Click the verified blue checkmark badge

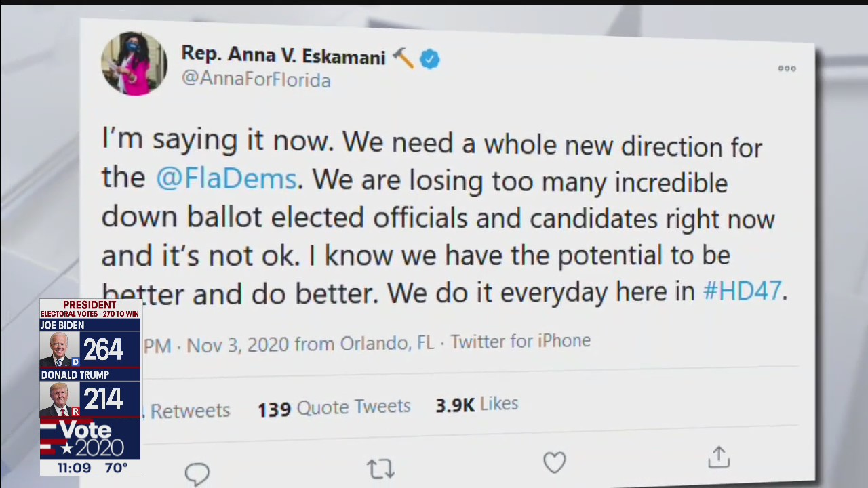[429, 59]
